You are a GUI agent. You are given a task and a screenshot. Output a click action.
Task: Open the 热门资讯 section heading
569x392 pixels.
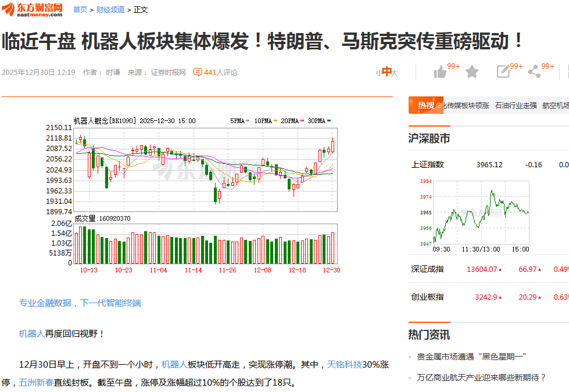429,335
